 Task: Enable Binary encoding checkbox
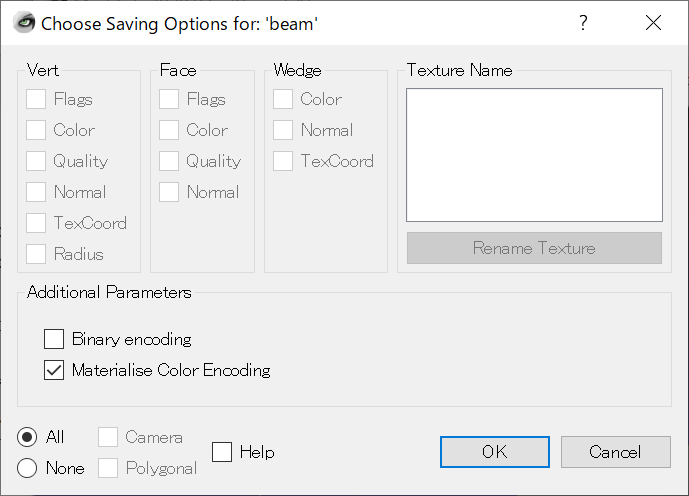(54, 339)
